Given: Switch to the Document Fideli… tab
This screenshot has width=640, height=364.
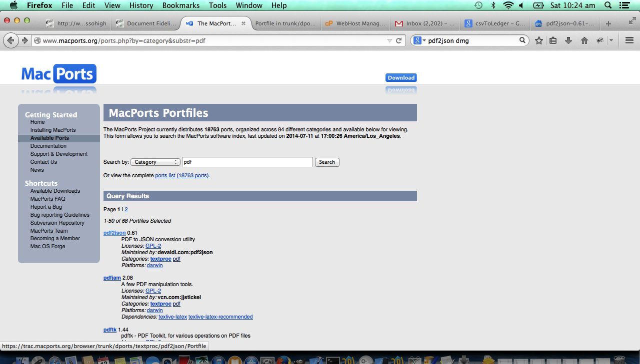Looking at the screenshot, I should (x=146, y=23).
